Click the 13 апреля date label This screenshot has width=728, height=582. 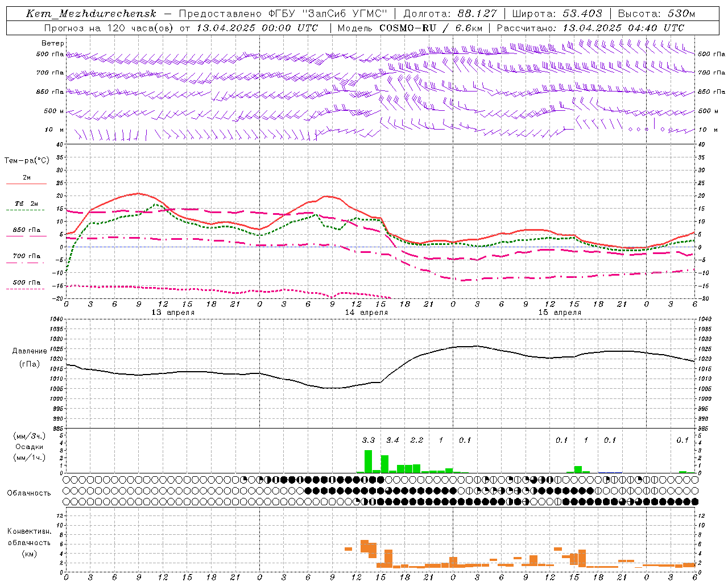[x=173, y=313]
